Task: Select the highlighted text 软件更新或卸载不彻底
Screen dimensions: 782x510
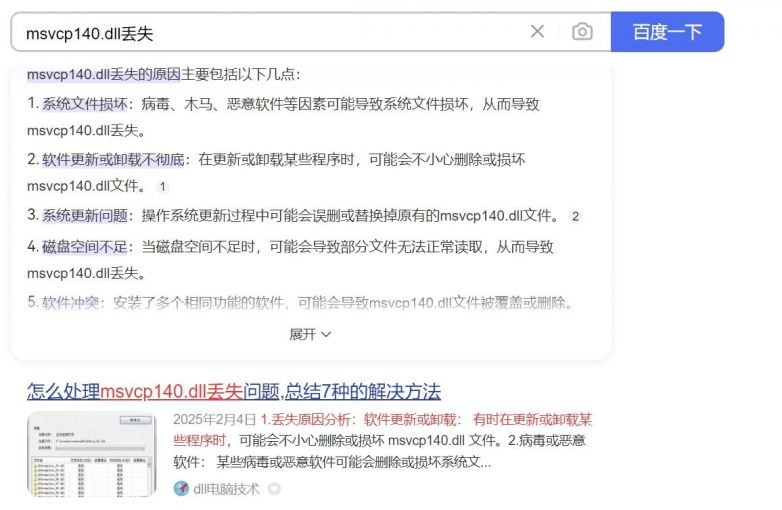Action: 113,160
